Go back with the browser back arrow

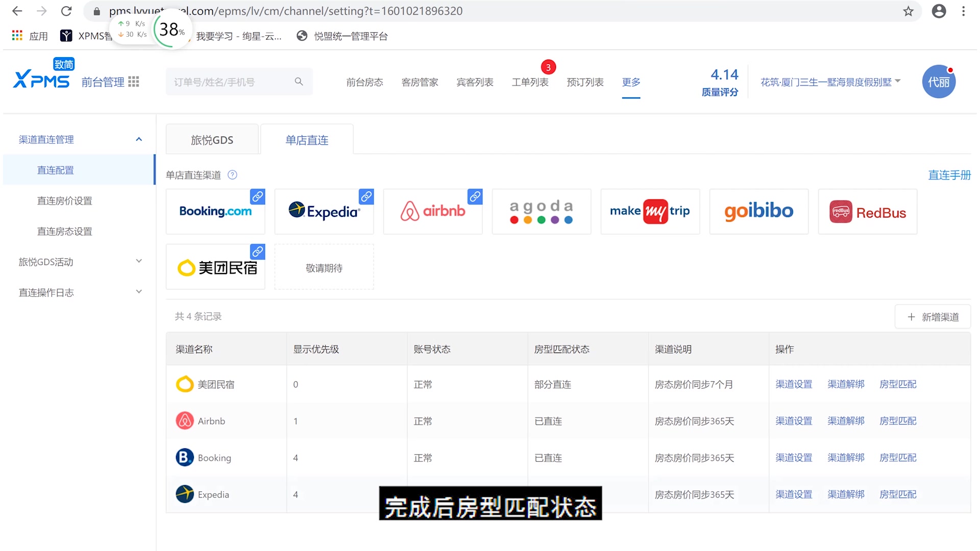pos(17,11)
